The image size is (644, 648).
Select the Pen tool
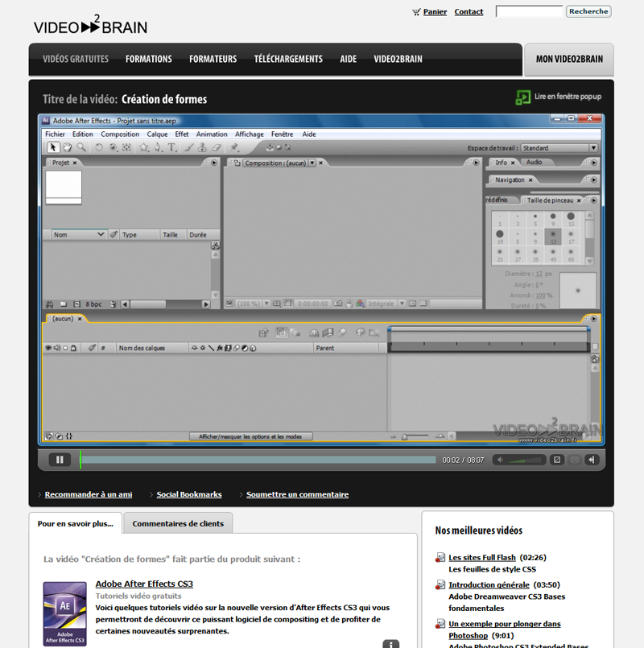(x=159, y=147)
